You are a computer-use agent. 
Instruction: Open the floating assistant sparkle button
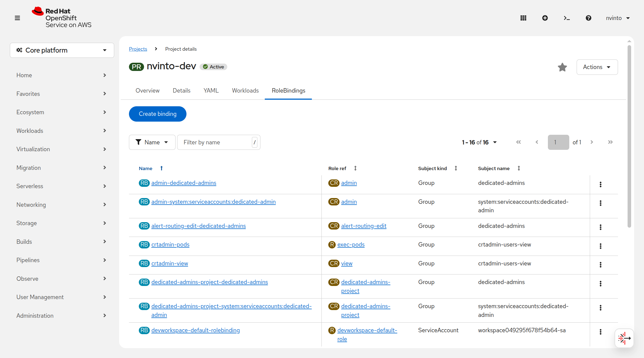[624, 338]
